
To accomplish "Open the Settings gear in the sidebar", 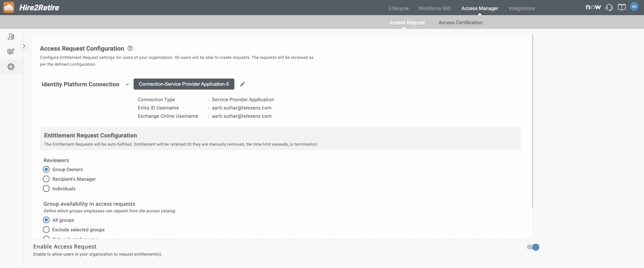I will (x=11, y=67).
